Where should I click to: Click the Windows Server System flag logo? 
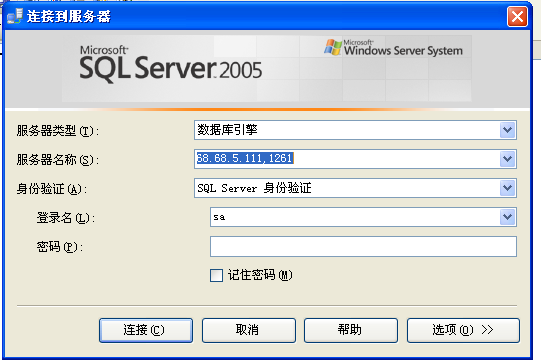333,47
